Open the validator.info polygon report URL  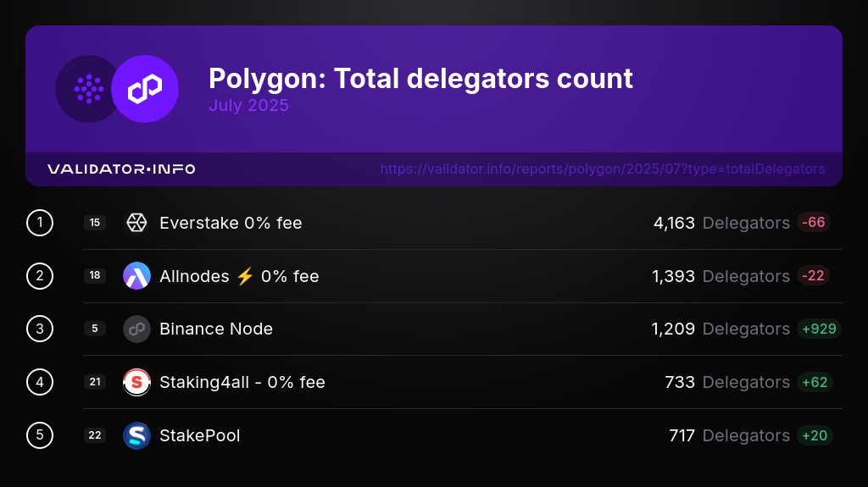coord(603,169)
